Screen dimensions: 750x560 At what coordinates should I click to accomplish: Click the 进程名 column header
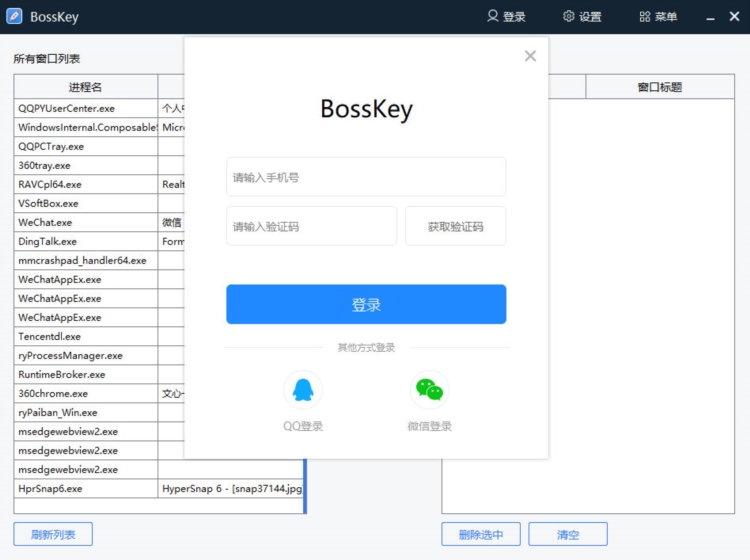pos(85,87)
